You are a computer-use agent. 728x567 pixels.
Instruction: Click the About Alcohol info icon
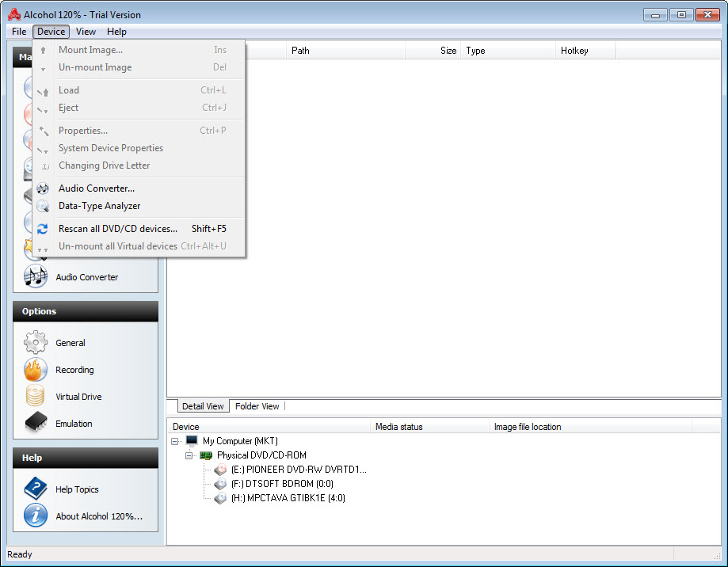point(36,516)
